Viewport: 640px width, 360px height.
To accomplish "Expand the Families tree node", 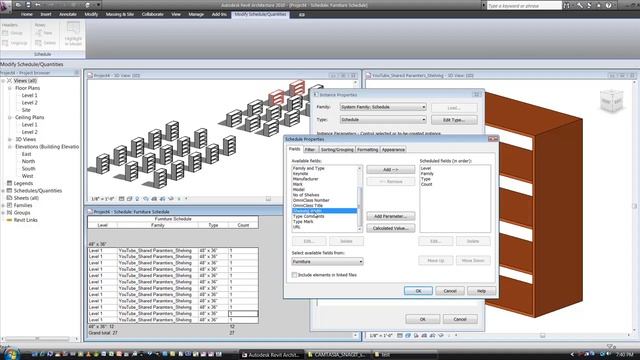I will 3,205.
